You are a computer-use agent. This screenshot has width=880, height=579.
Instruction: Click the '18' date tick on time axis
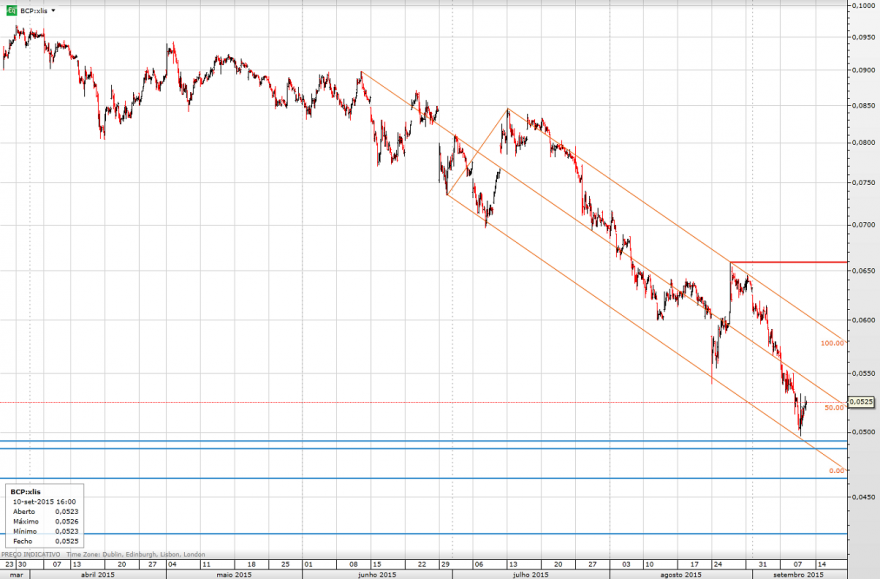tap(251, 564)
